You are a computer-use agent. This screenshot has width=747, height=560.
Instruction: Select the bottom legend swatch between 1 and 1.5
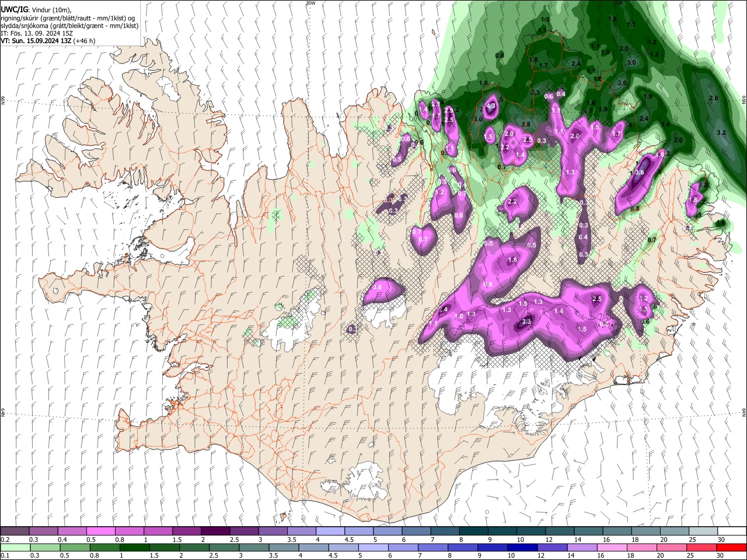coord(135,547)
